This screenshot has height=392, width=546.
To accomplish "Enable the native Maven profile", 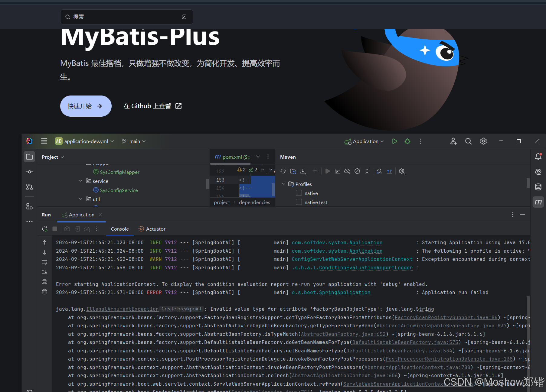I will tap(299, 193).
